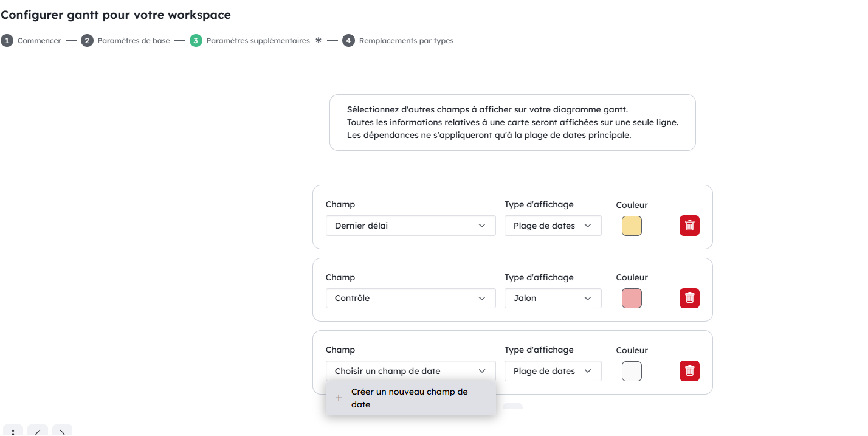Open the Contrôle field dropdown
The height and width of the screenshot is (436, 868).
pos(410,298)
